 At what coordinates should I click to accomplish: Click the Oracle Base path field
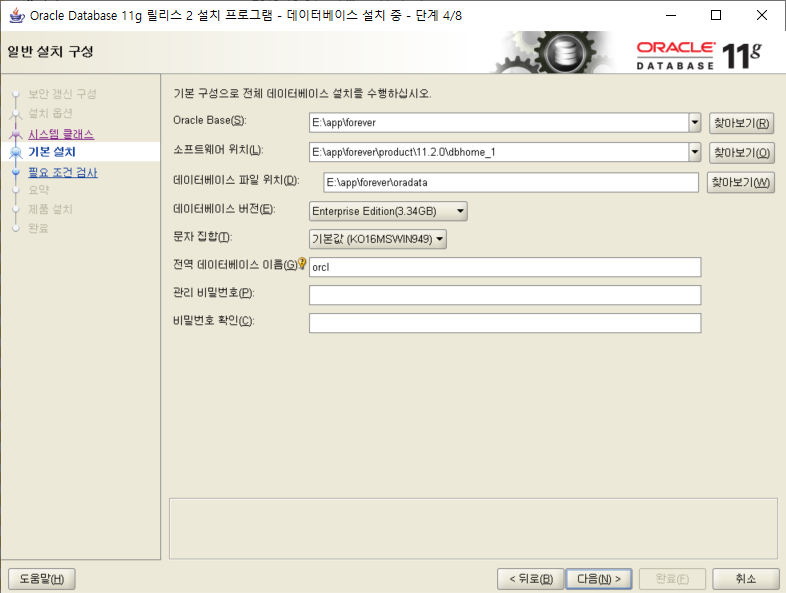point(499,122)
